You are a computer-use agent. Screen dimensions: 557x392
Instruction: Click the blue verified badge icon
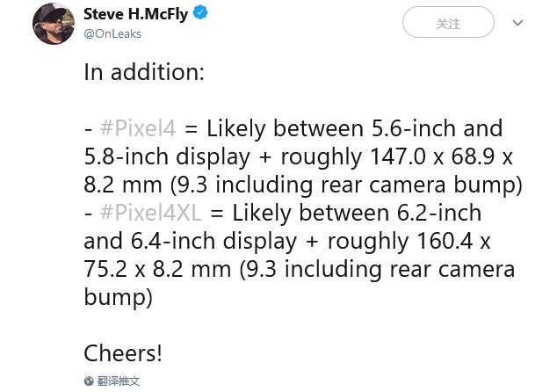click(201, 14)
